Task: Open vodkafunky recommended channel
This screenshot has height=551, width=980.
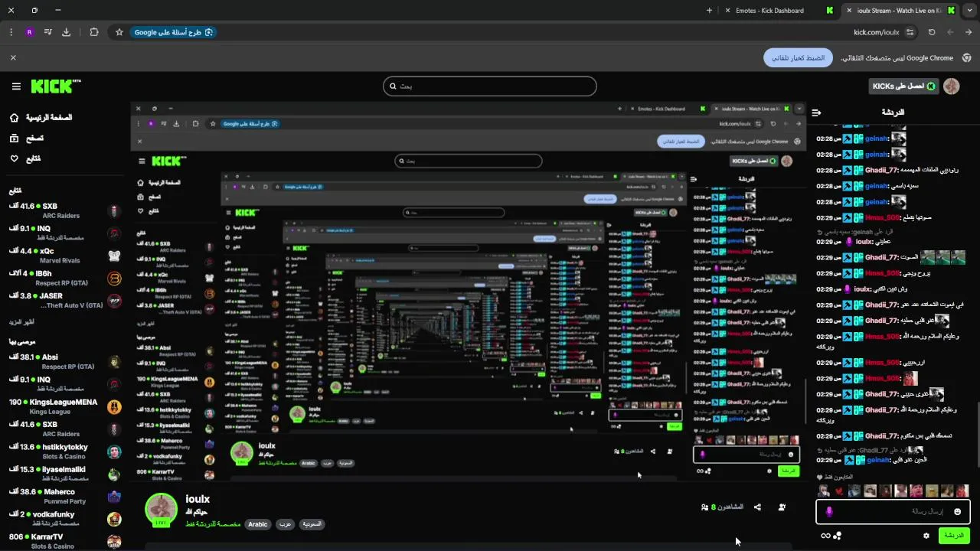Action: click(x=65, y=519)
